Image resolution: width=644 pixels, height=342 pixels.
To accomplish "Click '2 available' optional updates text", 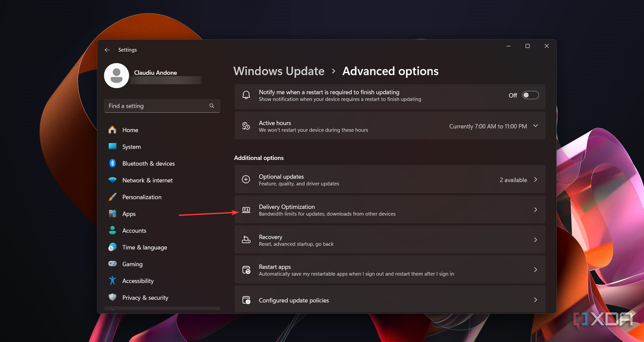I will click(x=513, y=180).
